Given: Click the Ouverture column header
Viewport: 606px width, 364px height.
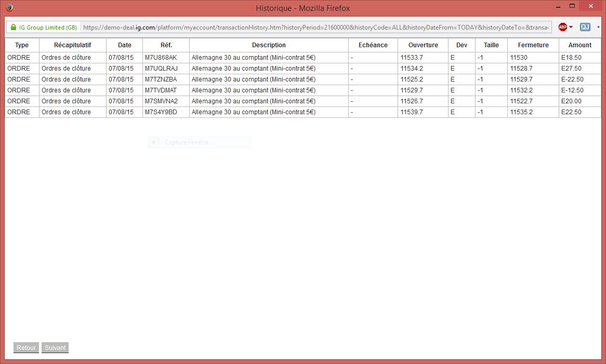Looking at the screenshot, I should pos(423,45).
